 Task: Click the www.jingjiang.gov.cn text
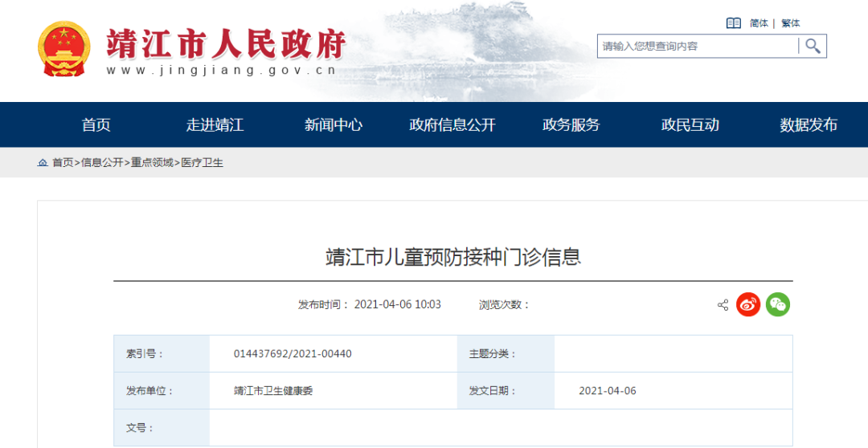[x=222, y=70]
